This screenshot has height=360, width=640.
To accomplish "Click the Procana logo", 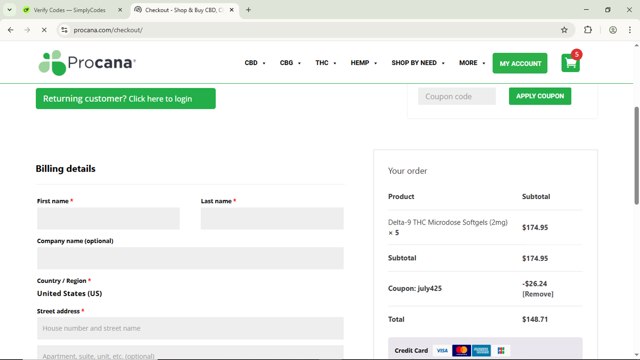I will 87,63.
